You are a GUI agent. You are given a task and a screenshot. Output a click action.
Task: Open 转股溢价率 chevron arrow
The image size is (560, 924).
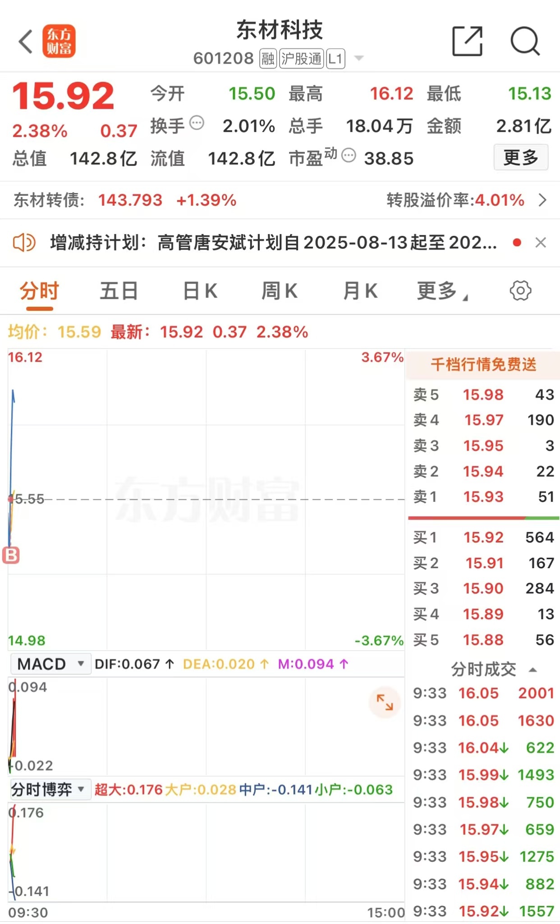[543, 200]
